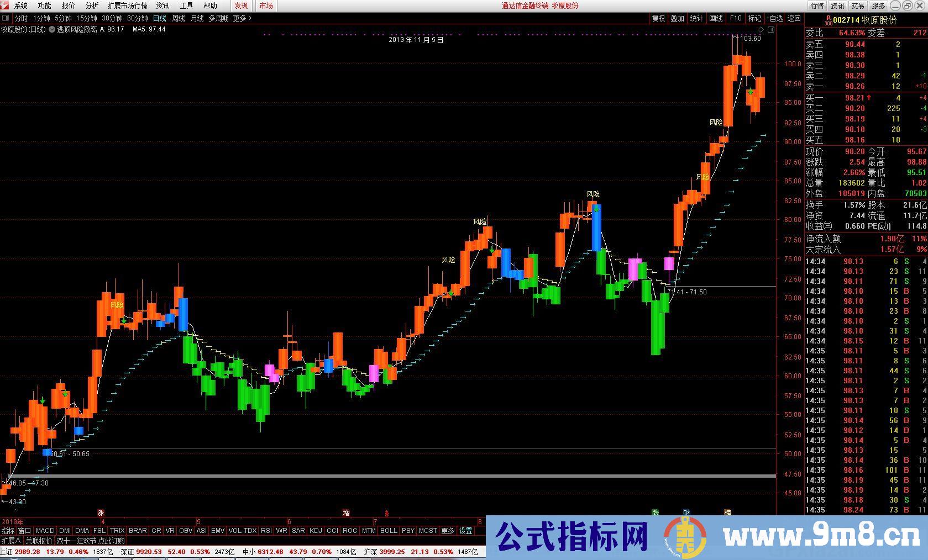Screen dimensions: 928x560
Task: Open the 分析 menu
Action: (92, 6)
